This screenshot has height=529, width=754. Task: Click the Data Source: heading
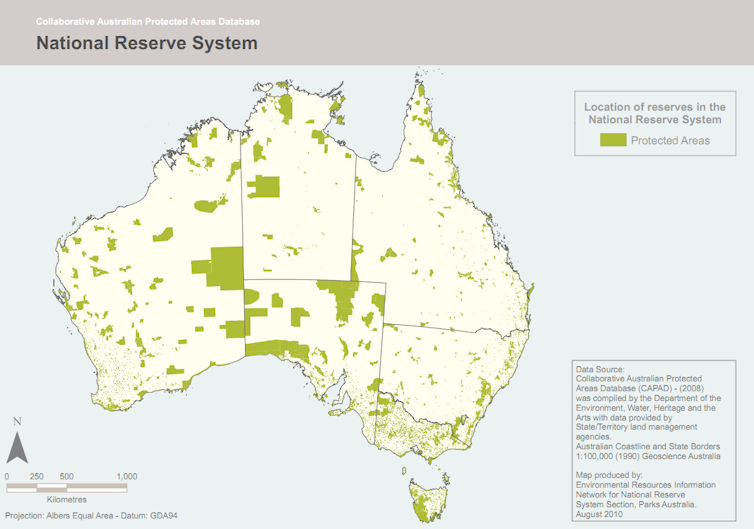click(x=600, y=369)
